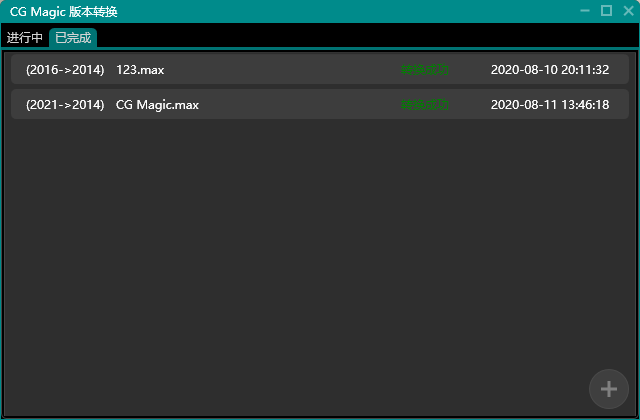Image resolution: width=640 pixels, height=420 pixels.
Task: Click blank space between 123.max and its status
Action: click(x=280, y=70)
